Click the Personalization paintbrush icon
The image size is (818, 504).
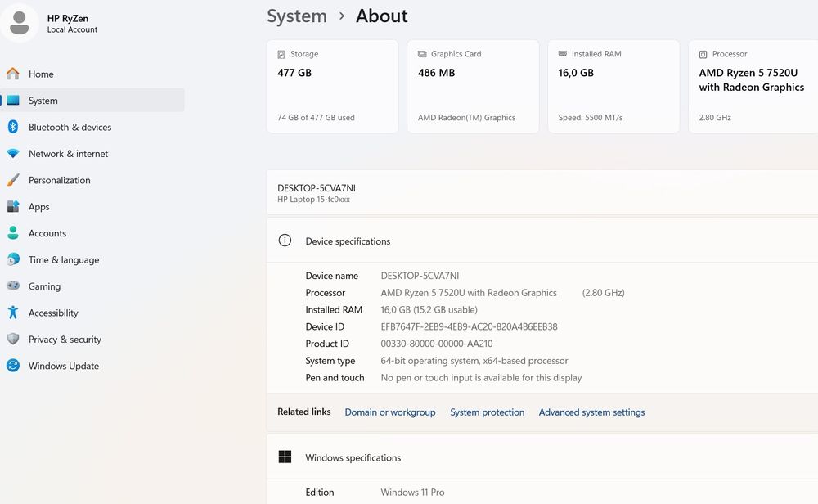(x=13, y=180)
